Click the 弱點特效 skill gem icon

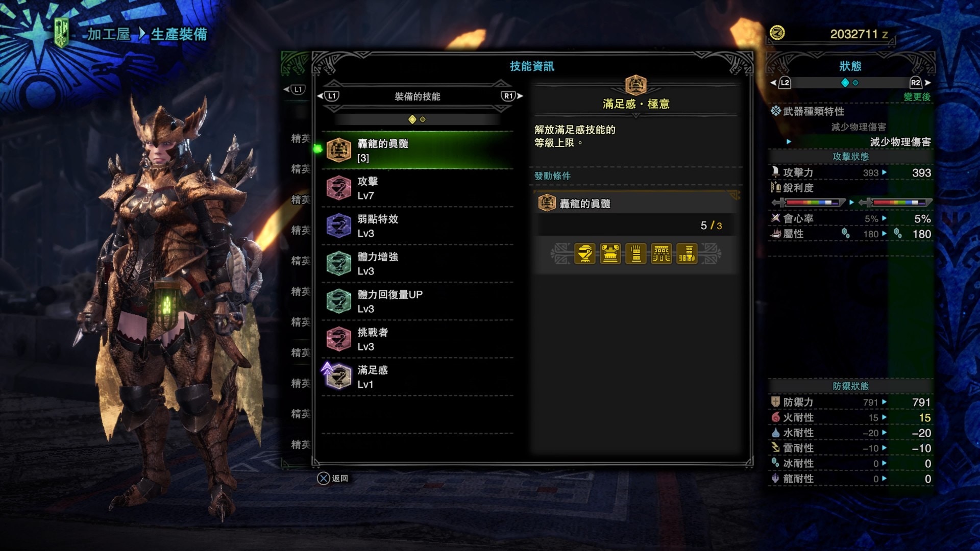pos(338,226)
